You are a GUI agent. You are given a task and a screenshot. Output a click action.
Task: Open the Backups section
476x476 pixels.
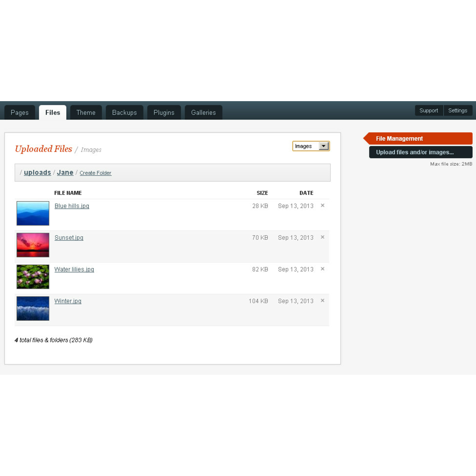pyautogui.click(x=125, y=112)
